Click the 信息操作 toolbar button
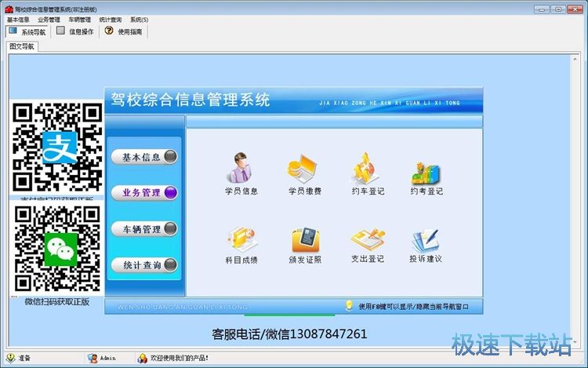 (75, 31)
